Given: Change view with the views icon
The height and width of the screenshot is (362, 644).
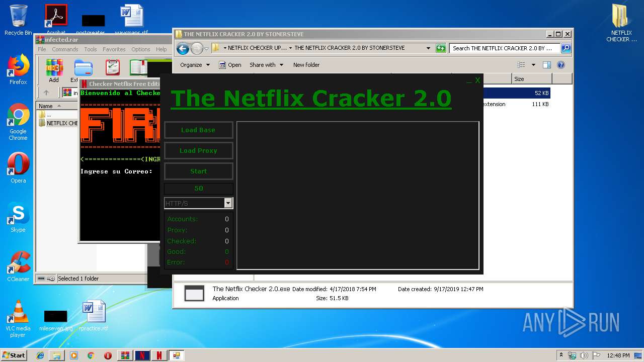Looking at the screenshot, I should click(521, 65).
